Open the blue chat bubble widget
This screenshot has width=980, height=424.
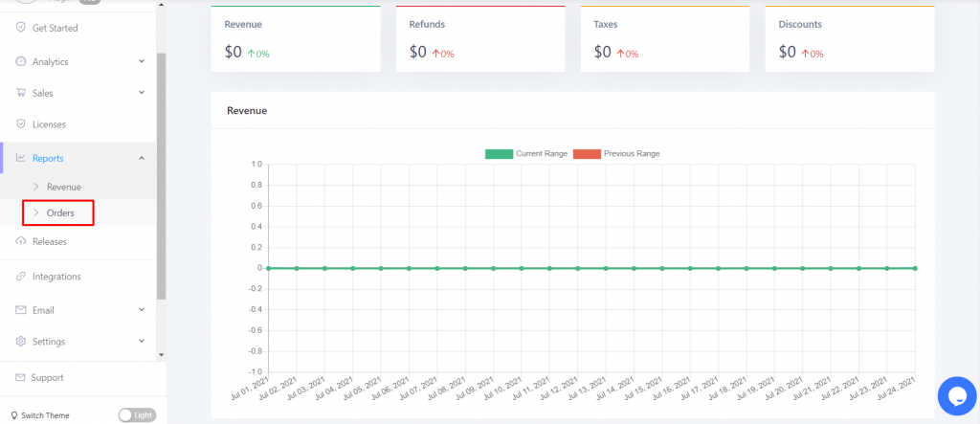[x=957, y=396]
